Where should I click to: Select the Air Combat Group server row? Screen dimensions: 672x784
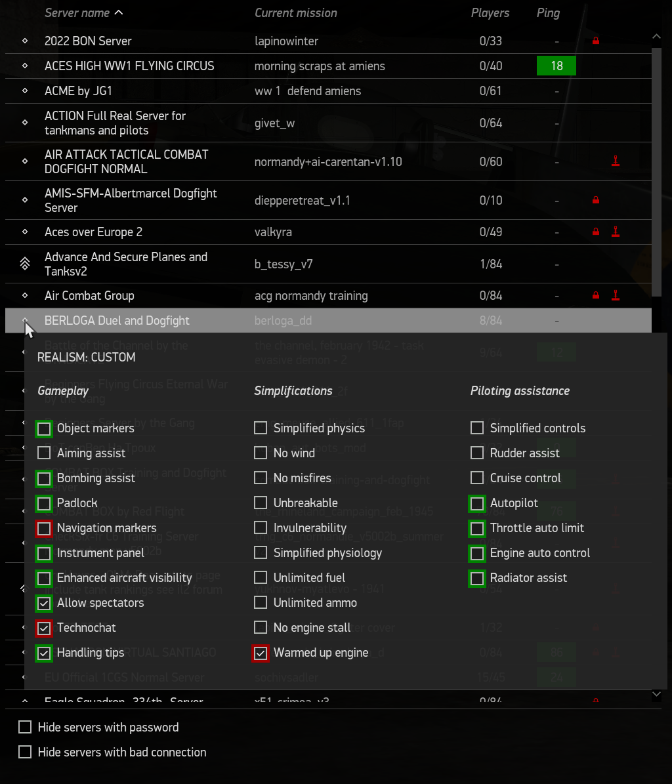pyautogui.click(x=89, y=296)
